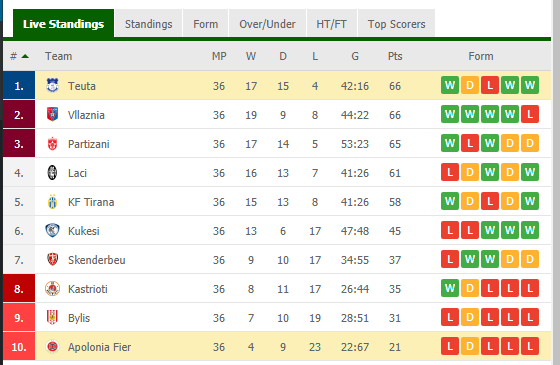Sort the table by Pts column
The height and width of the screenshot is (365, 560).
395,56
